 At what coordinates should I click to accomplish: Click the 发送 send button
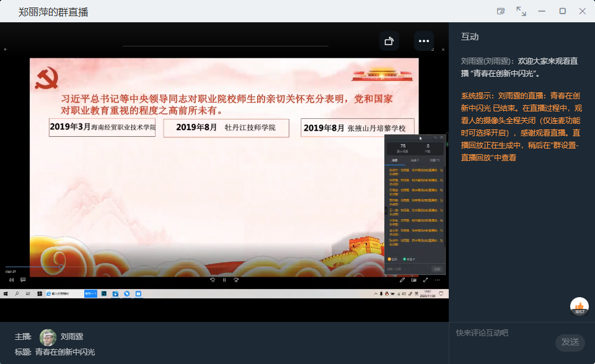(570, 342)
